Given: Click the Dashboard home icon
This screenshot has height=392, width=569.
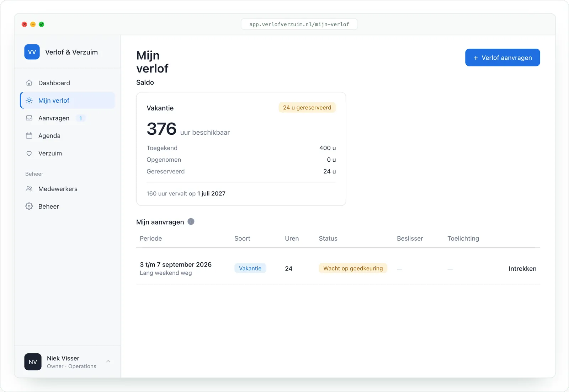Looking at the screenshot, I should coord(29,83).
